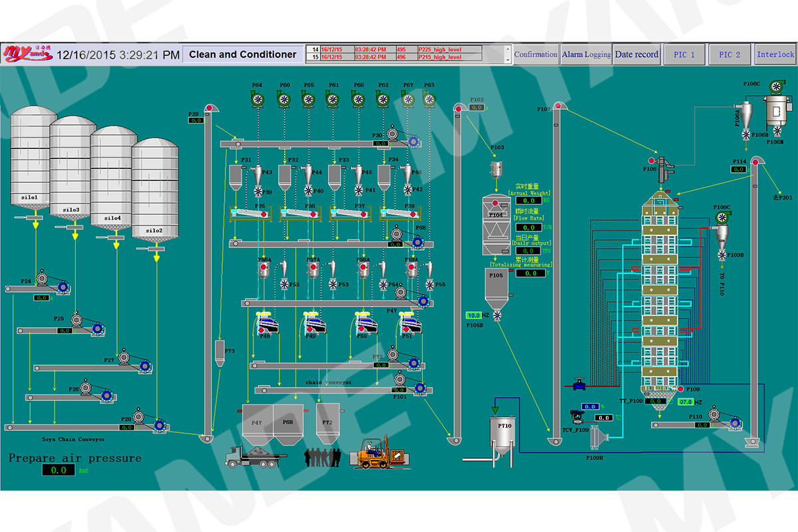
Task: Select the P225_high_level alarm entry
Action: [x=439, y=51]
